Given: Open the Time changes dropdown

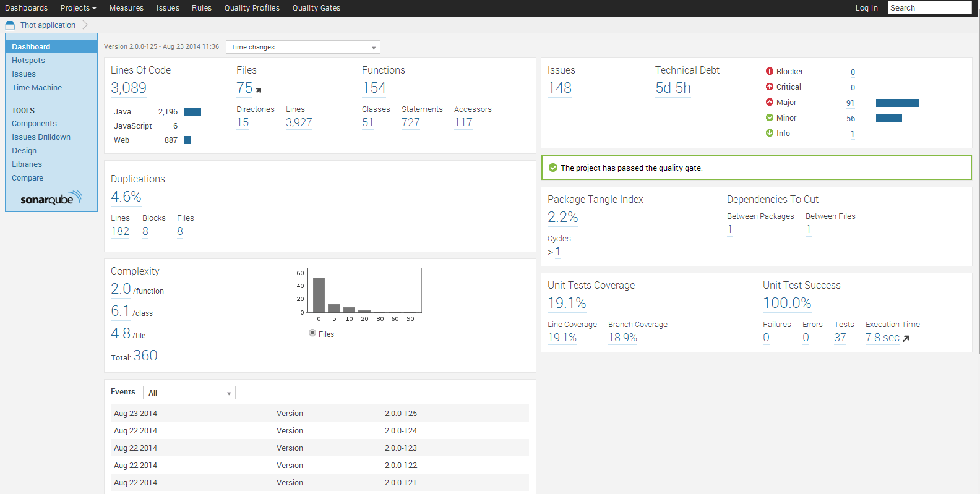Looking at the screenshot, I should [303, 47].
